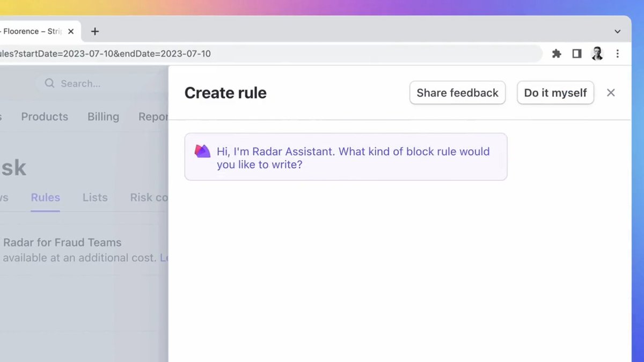Click the Do it myself button

[555, 93]
